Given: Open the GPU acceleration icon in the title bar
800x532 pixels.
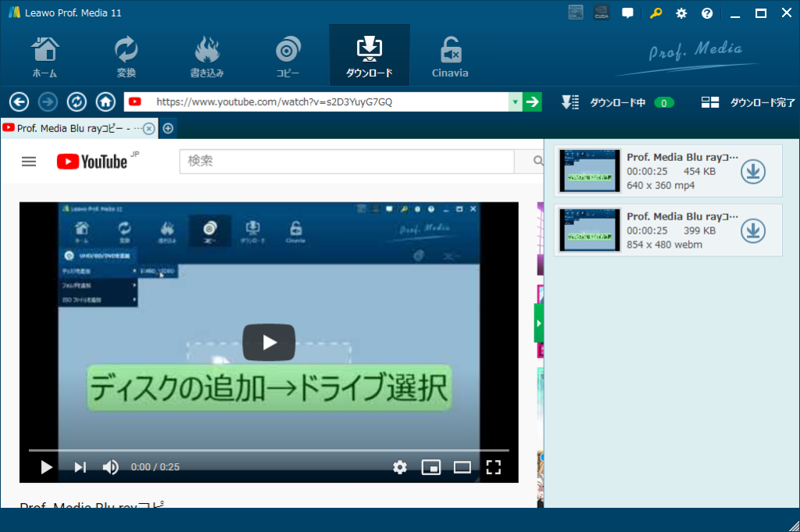Looking at the screenshot, I should point(576,12).
